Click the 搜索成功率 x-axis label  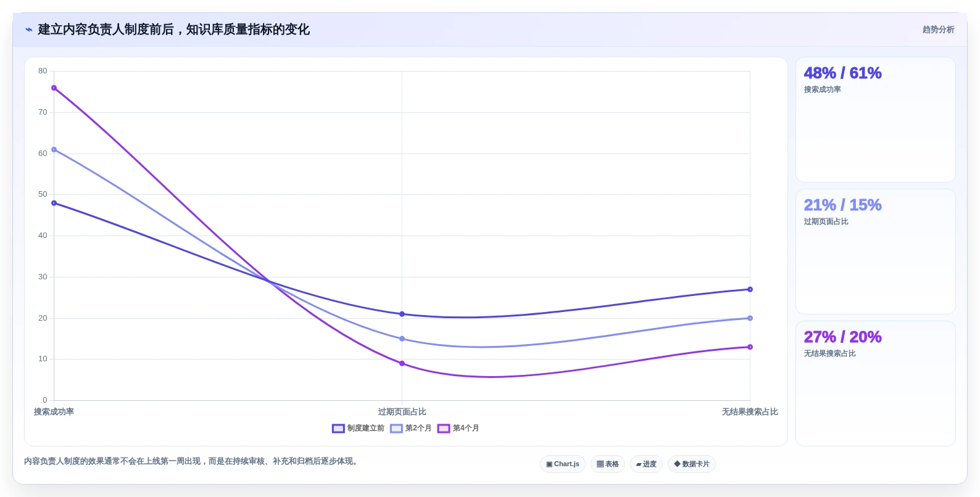[x=54, y=412]
